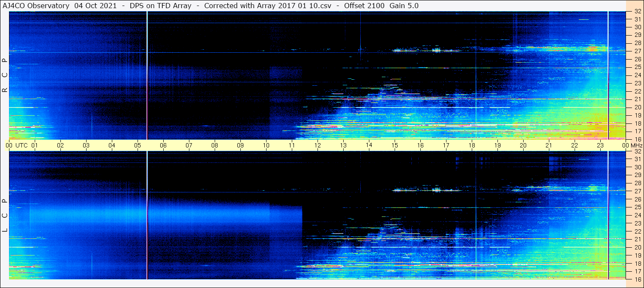Click the 02 hour mark on the time axis

(60, 145)
